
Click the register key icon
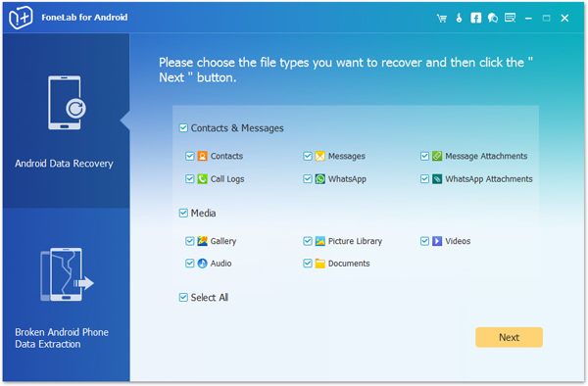(459, 18)
